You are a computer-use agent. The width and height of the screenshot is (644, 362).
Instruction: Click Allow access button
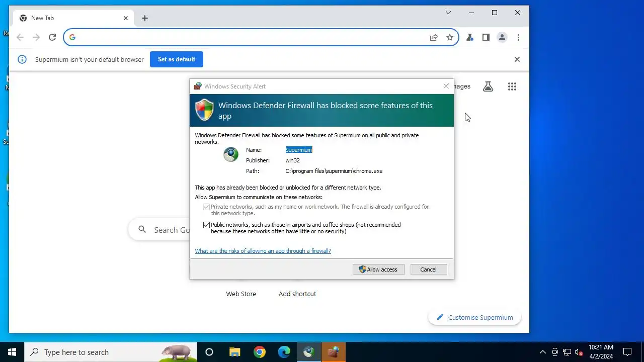coord(378,269)
